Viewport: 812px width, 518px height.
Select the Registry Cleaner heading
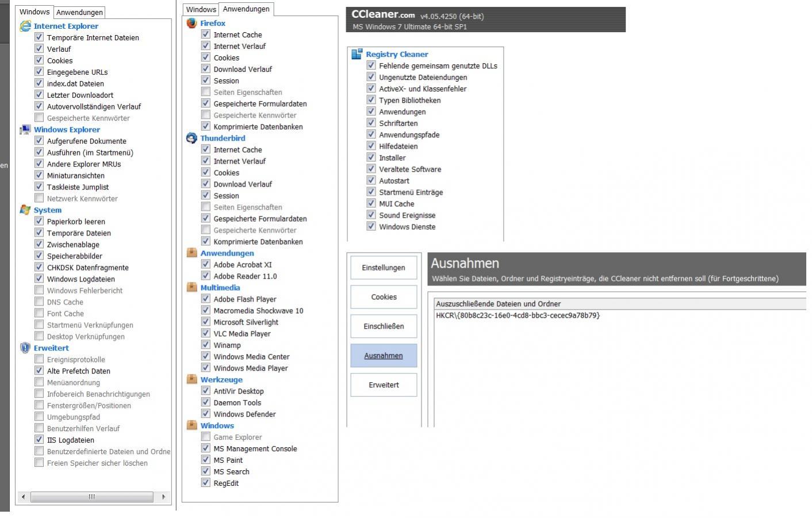(x=397, y=54)
